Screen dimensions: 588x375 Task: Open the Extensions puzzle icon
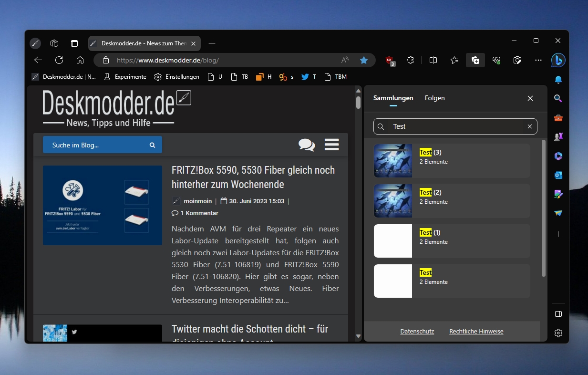coord(410,60)
